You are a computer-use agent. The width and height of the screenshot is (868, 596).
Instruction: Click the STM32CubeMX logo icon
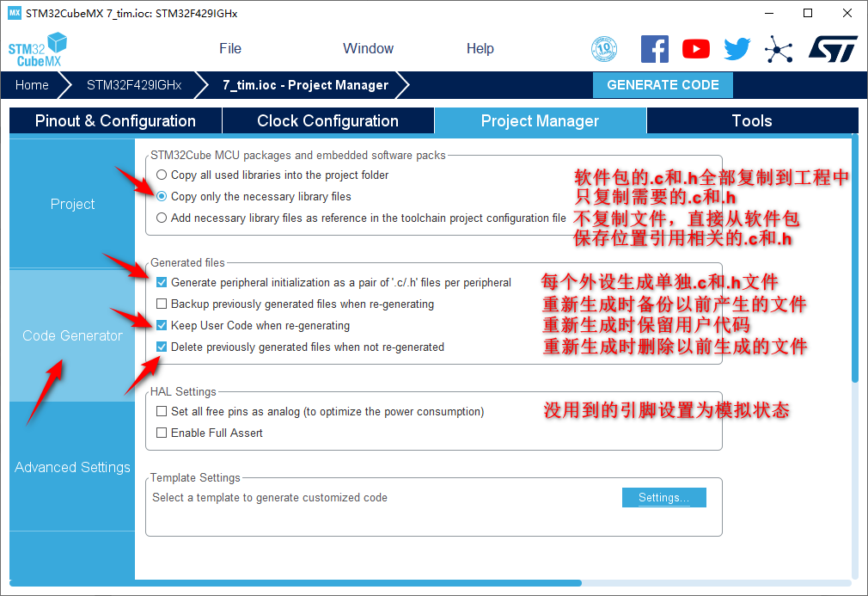coord(38,51)
